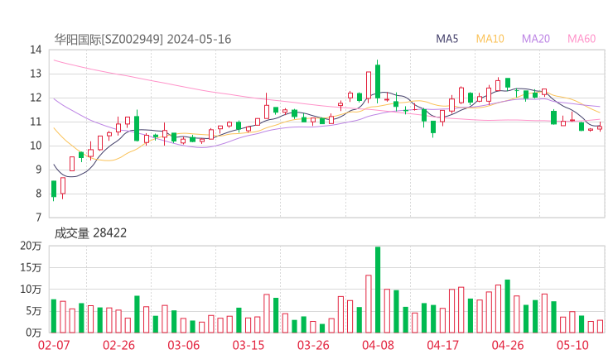Screen dimensions: 613x364
Task: Click the MA5 legend label
Action: [446, 39]
